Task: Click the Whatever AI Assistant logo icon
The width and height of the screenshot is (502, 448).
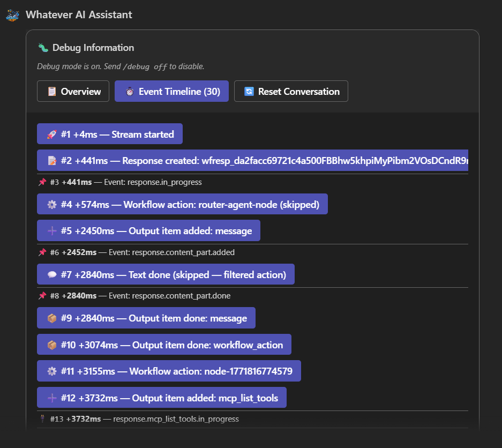Action: pyautogui.click(x=12, y=14)
